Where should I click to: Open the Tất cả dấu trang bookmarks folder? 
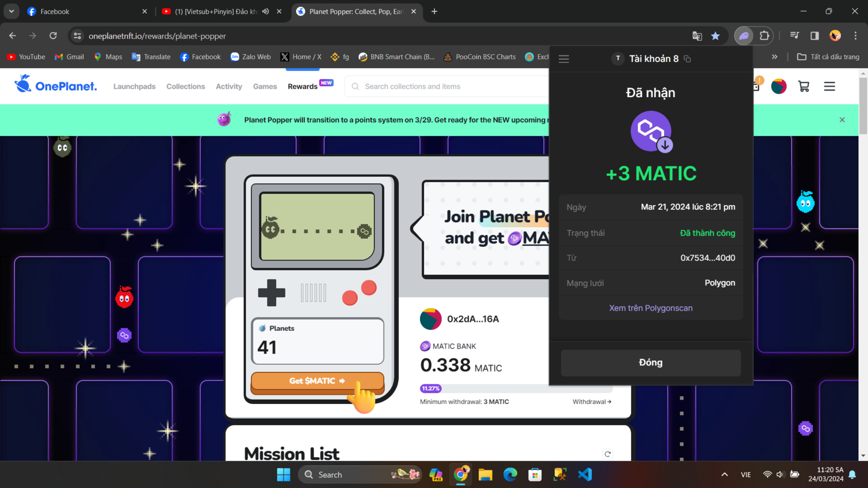tap(828, 57)
